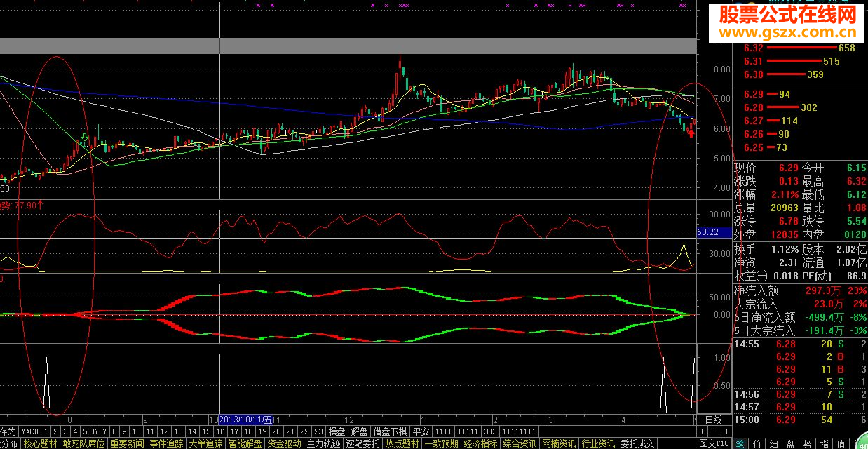Click the 6.31 ask price row

tap(800, 62)
